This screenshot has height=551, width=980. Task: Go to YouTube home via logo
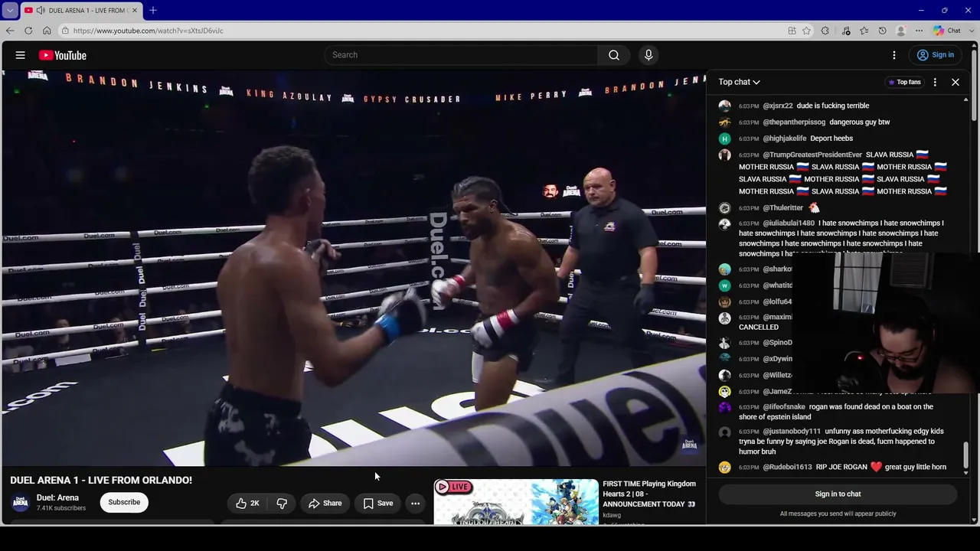[x=63, y=55]
